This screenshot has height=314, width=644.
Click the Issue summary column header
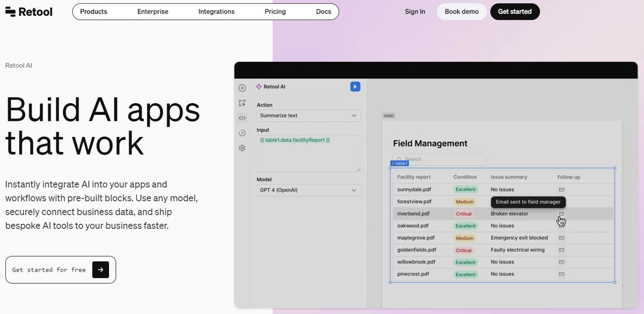tap(509, 177)
